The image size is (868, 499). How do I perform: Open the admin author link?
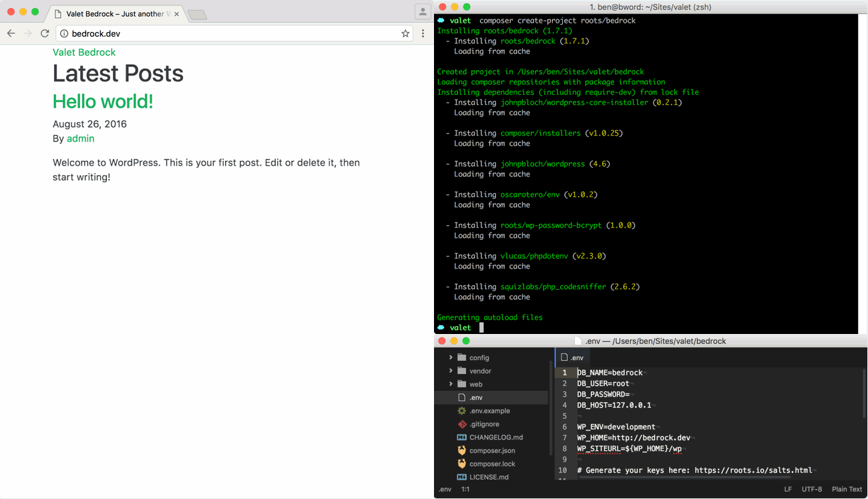coord(80,138)
